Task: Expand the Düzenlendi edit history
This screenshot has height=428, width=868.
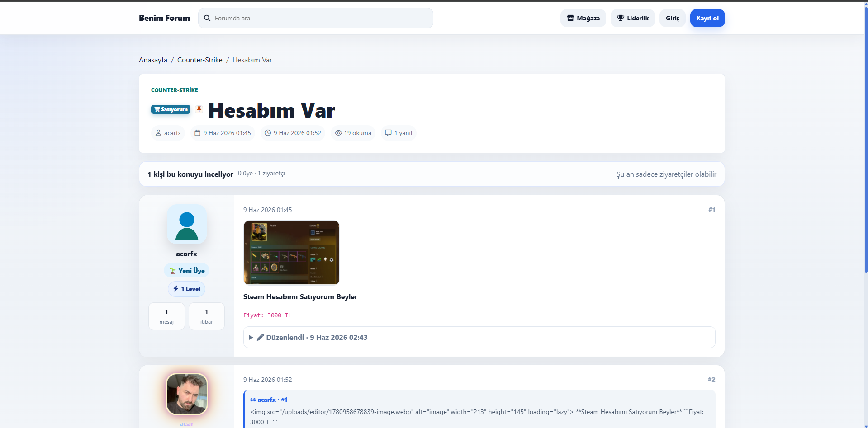Action: pos(479,337)
